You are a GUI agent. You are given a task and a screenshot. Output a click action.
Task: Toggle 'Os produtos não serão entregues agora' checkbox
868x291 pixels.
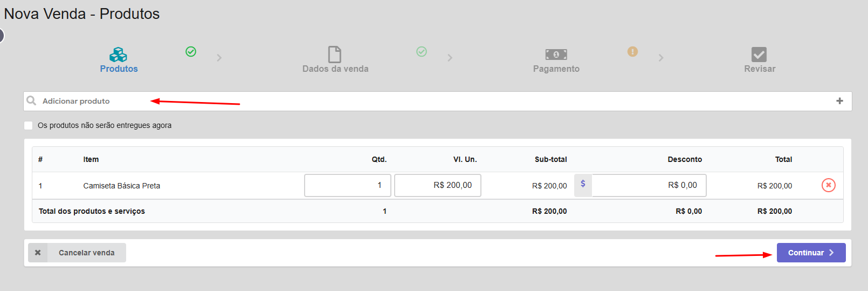click(x=29, y=125)
